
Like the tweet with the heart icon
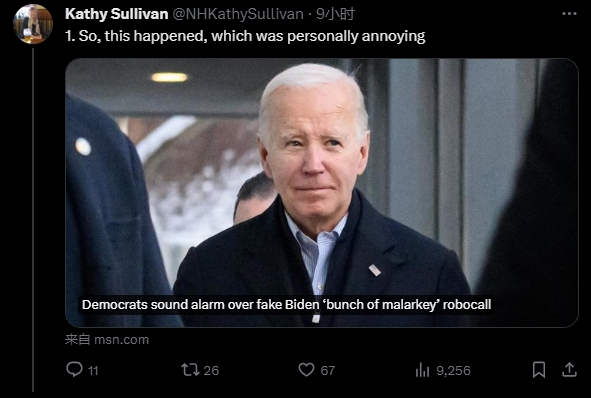point(306,370)
